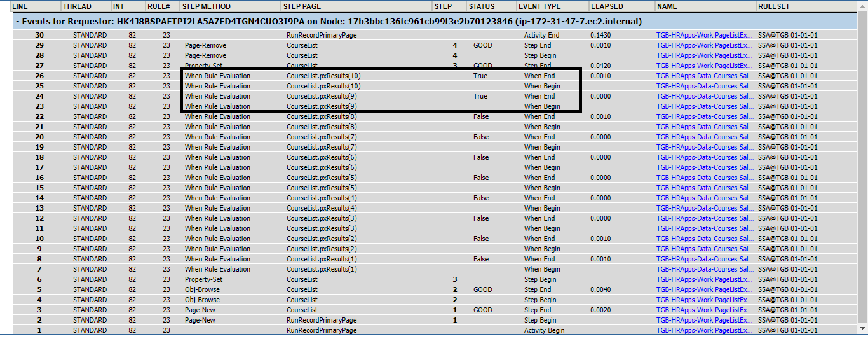Click Page-New step method on line 3
Screen dimensions: 868x355
[200, 310]
